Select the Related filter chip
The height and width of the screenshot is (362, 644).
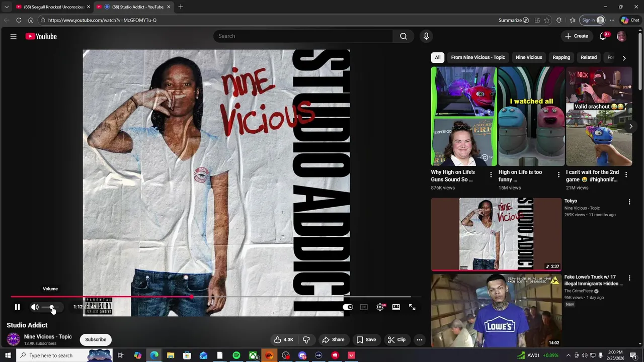(x=589, y=57)
